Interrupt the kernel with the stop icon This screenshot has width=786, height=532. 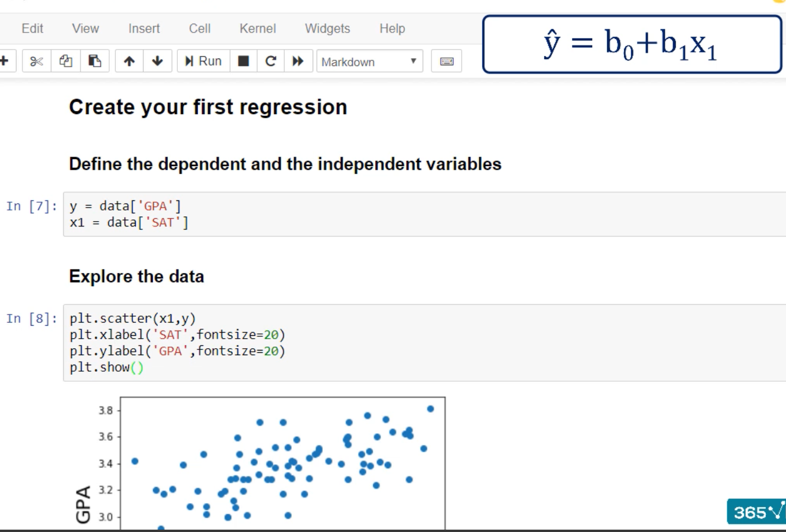(x=243, y=61)
